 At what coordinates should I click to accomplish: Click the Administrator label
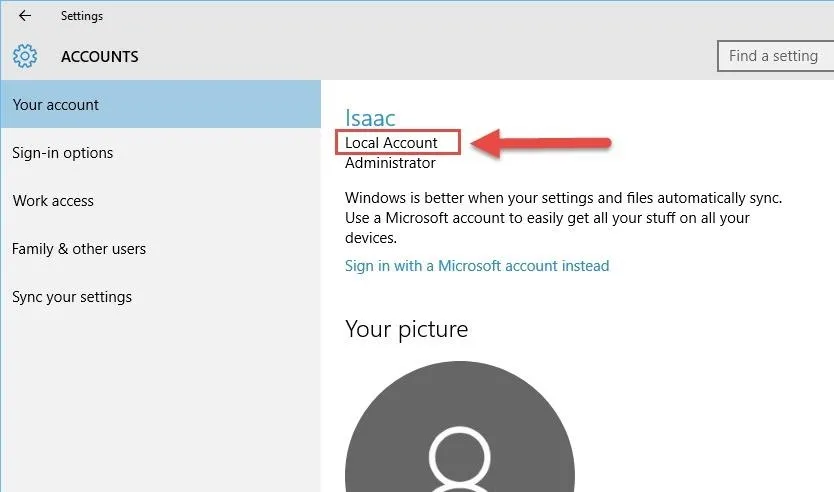pyautogui.click(x=390, y=163)
